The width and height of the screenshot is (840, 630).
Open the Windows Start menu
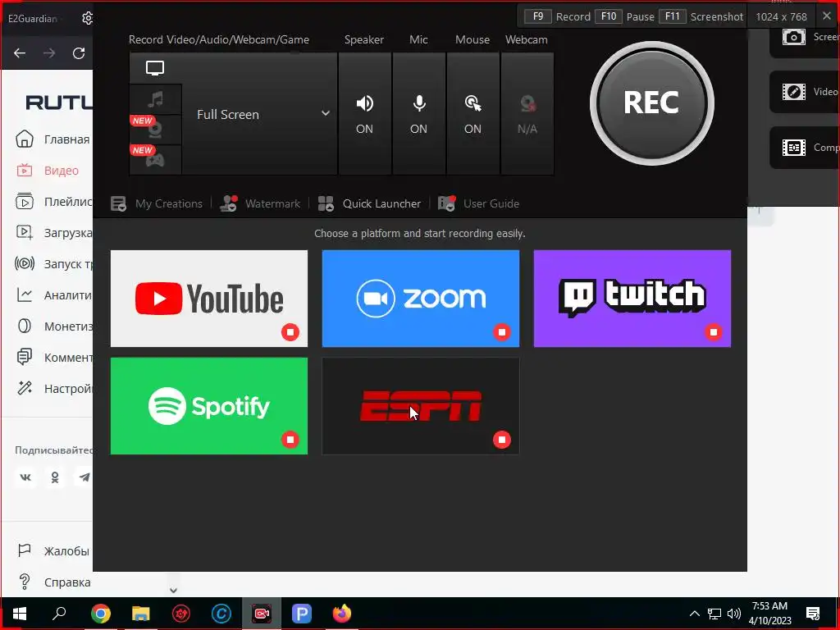[x=20, y=614]
